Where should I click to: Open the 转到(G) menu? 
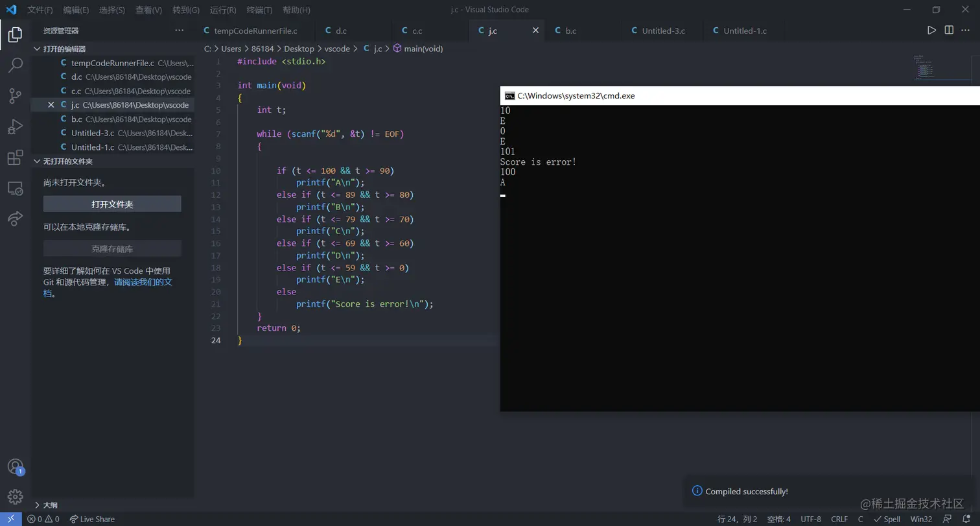(186, 10)
